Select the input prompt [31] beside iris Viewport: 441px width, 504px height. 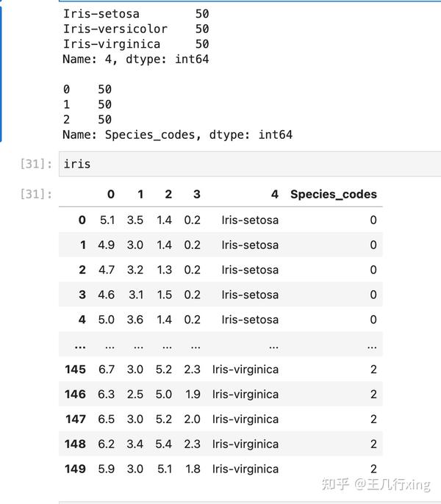pyautogui.click(x=37, y=164)
